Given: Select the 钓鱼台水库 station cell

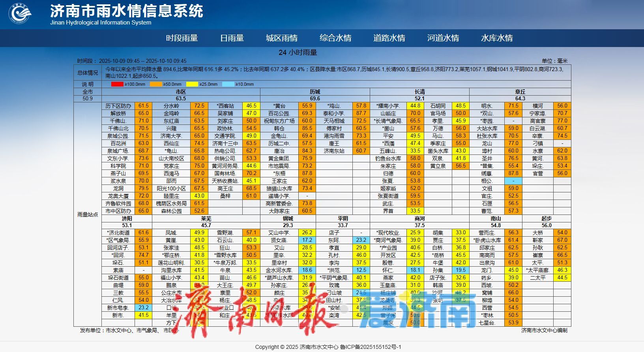Looking at the screenshot, I should pos(388,158).
